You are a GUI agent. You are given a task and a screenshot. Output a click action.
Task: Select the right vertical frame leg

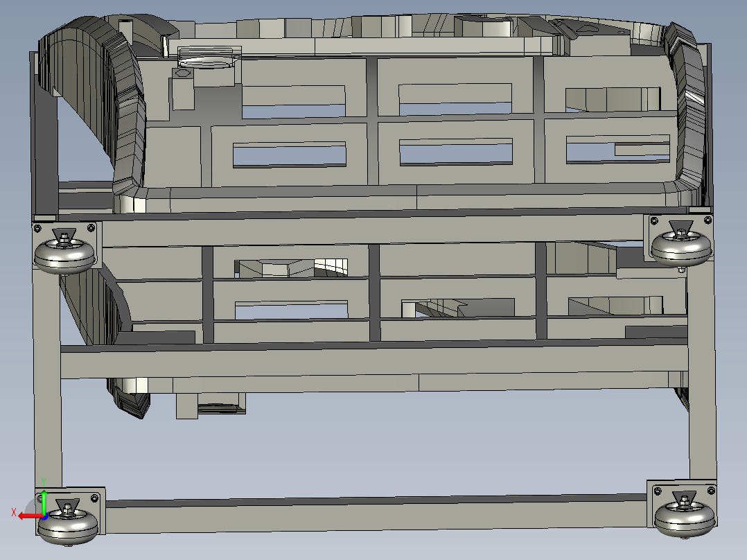[701, 371]
